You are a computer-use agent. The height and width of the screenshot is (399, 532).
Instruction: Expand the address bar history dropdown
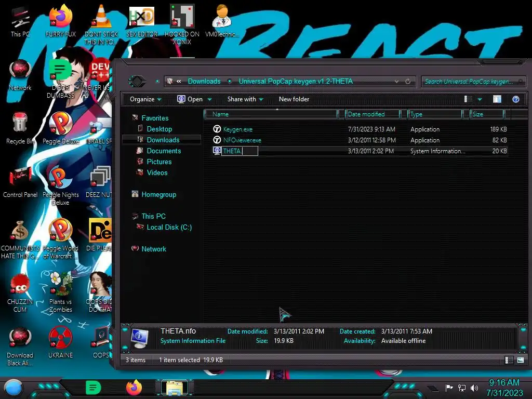[x=396, y=82]
